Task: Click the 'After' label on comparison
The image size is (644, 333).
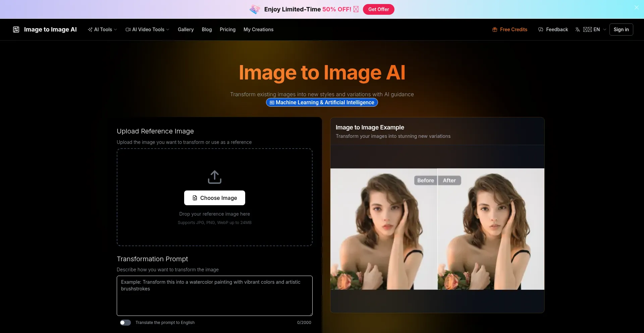Action: [449, 180]
